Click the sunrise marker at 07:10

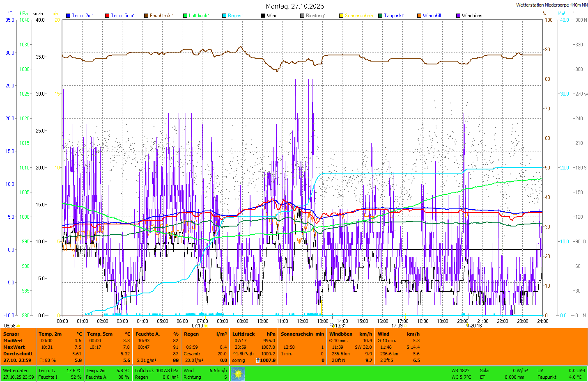(x=206, y=326)
